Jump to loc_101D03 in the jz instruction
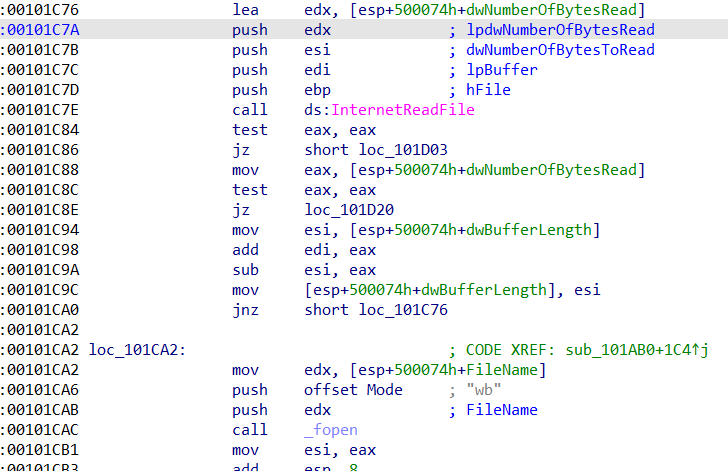 [x=403, y=150]
